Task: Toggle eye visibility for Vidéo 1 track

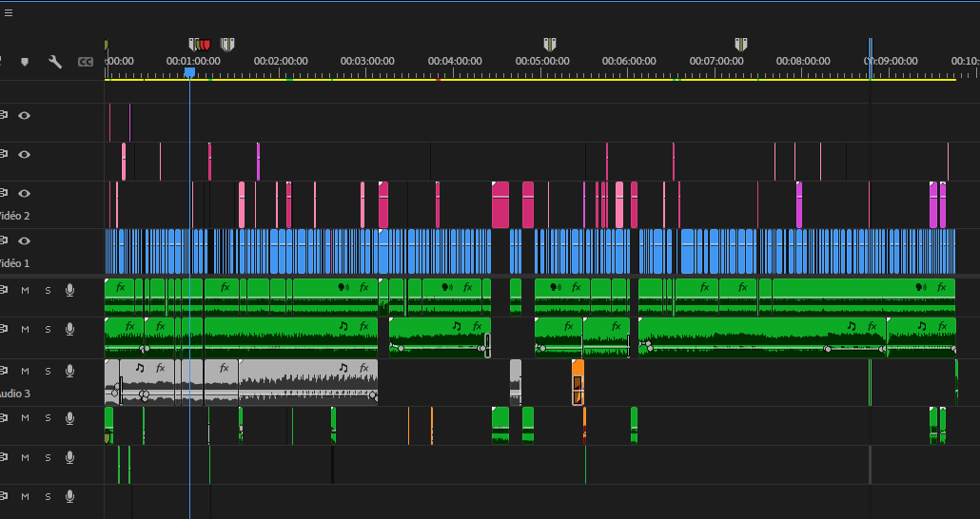Action: pyautogui.click(x=25, y=241)
